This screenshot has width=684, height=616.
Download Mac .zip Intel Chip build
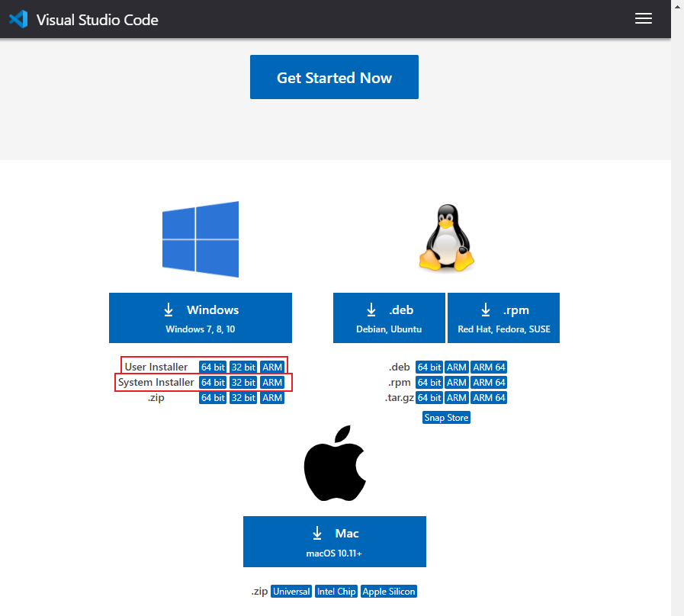point(336,591)
